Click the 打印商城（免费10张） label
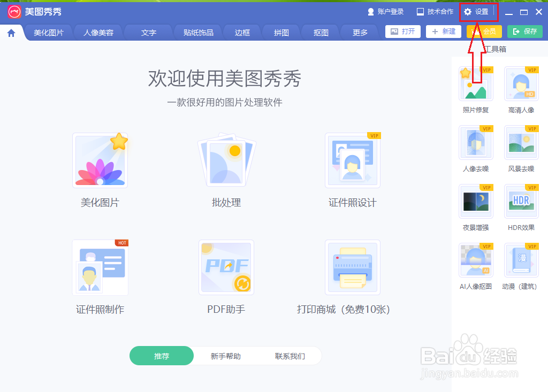 pos(343,310)
